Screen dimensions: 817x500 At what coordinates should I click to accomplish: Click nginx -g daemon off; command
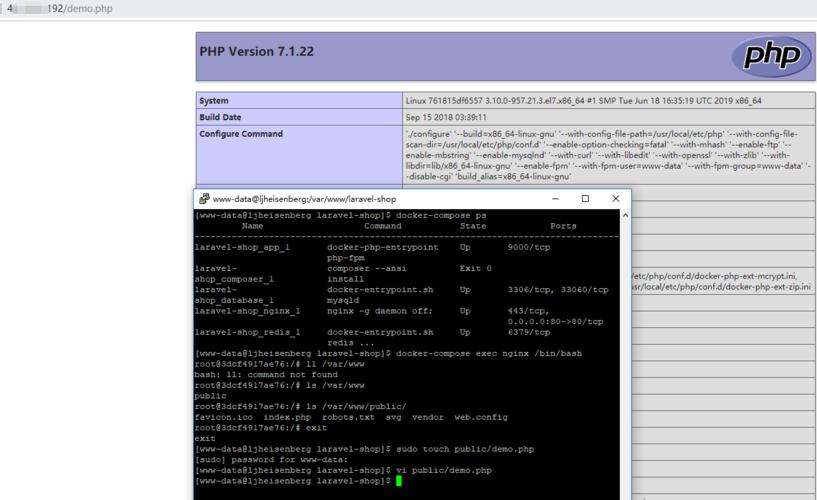(380, 311)
